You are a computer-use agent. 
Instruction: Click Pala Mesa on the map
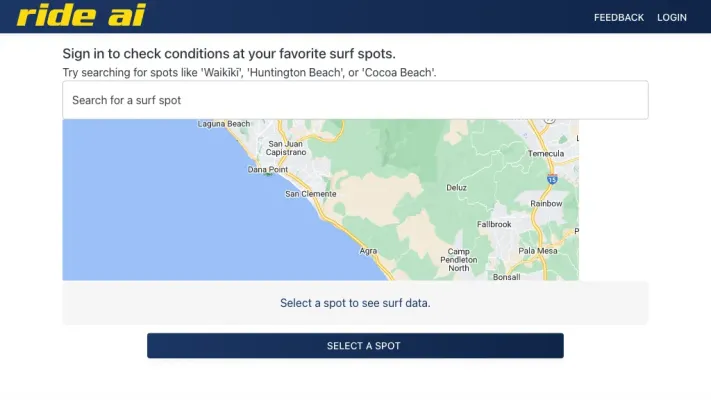538,251
